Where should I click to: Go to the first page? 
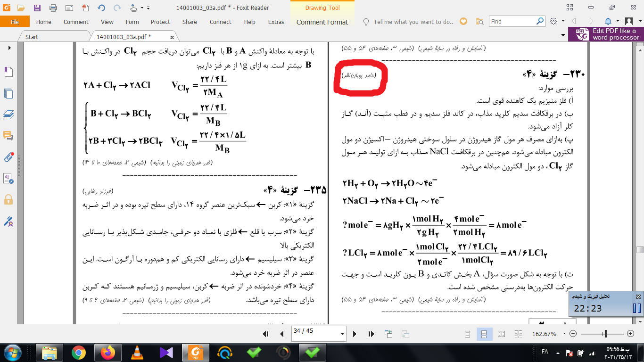[265, 334]
